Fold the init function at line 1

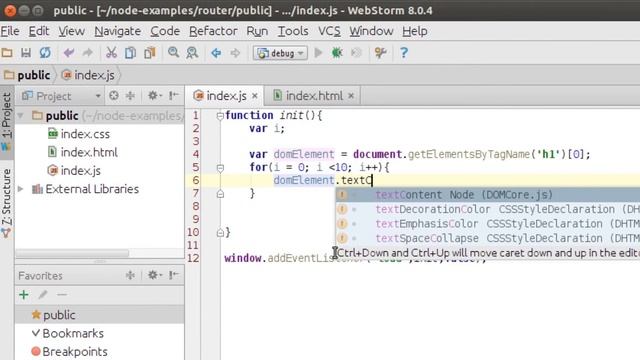pos(220,116)
